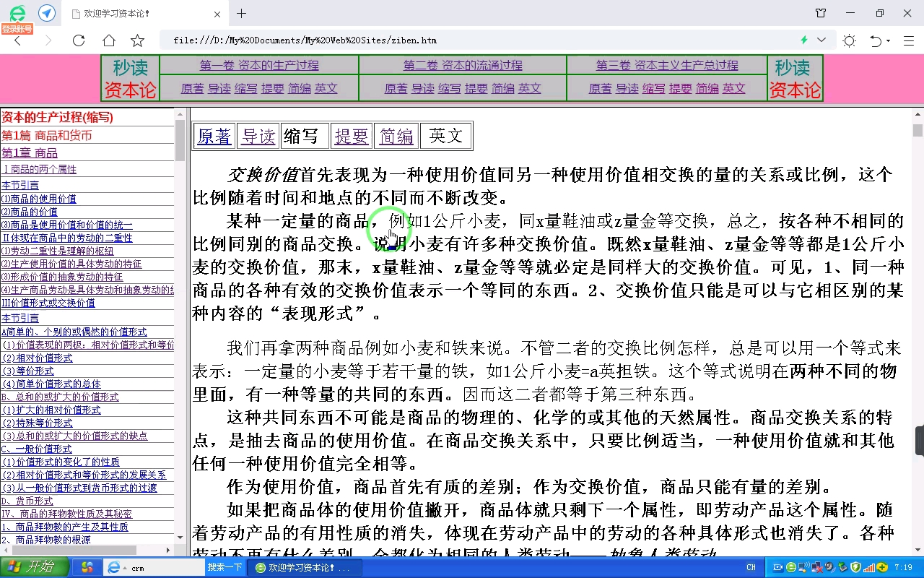Open sidebar link D、货币形式

[x=27, y=501]
